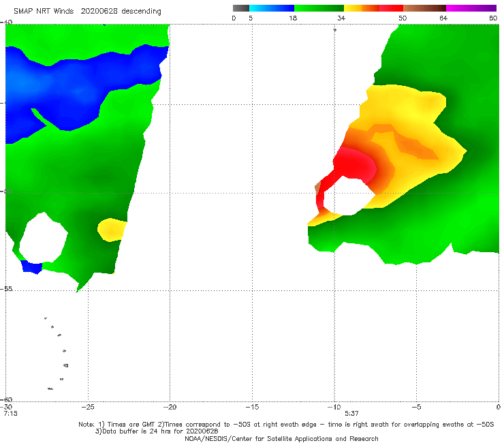The height and width of the screenshot is (443, 504).
Task: Click the longitude axis label '-20'
Action: pyautogui.click(x=170, y=407)
